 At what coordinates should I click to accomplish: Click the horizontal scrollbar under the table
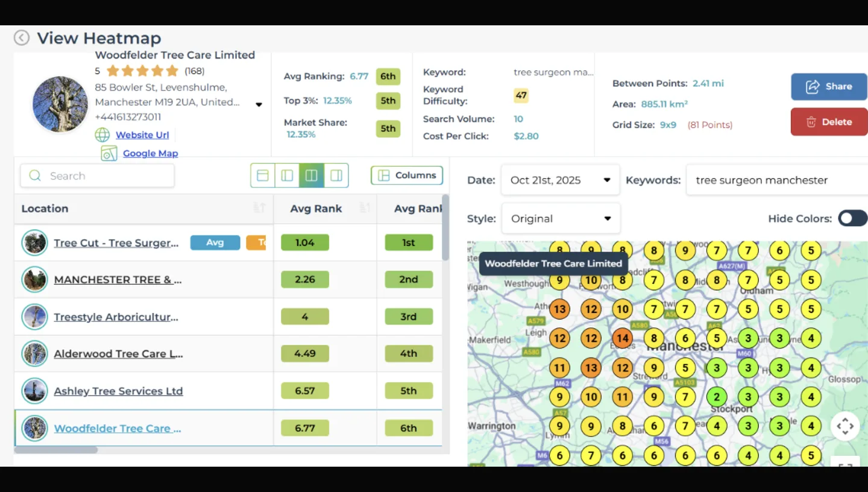[56, 450]
